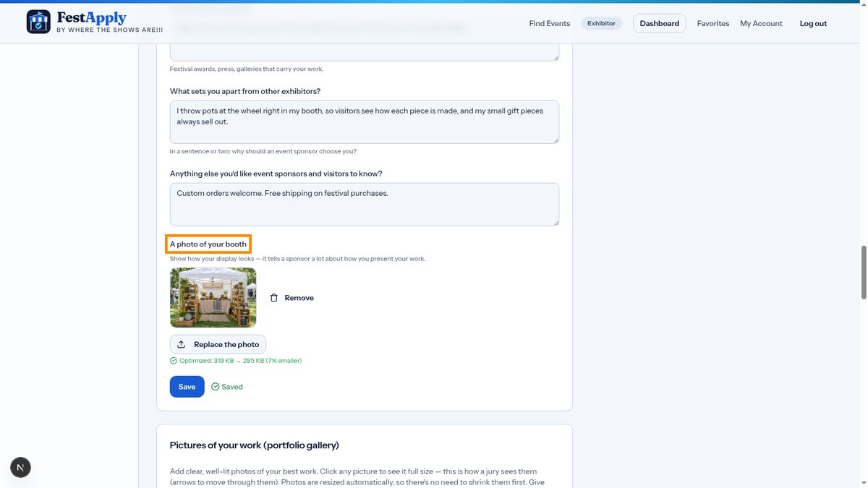Image resolution: width=868 pixels, height=488 pixels.
Task: Open Find Events in the top navigation
Action: (550, 23)
